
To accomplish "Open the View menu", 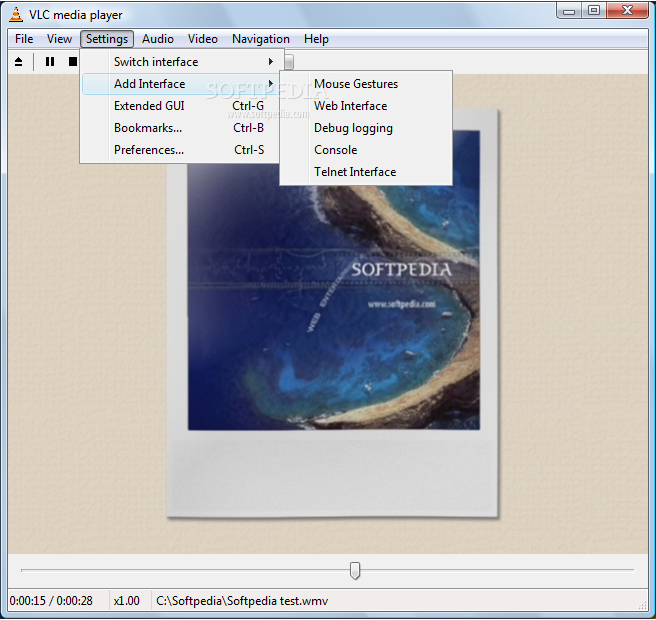I will click(59, 39).
